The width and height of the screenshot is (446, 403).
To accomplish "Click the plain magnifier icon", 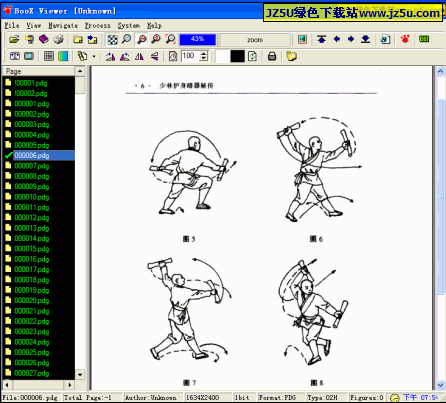I will 126,39.
